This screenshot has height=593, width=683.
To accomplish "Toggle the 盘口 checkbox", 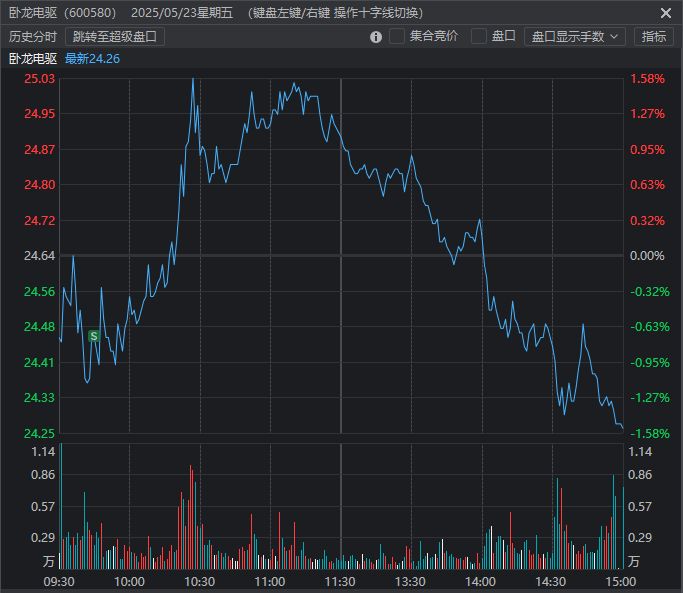I will click(479, 37).
